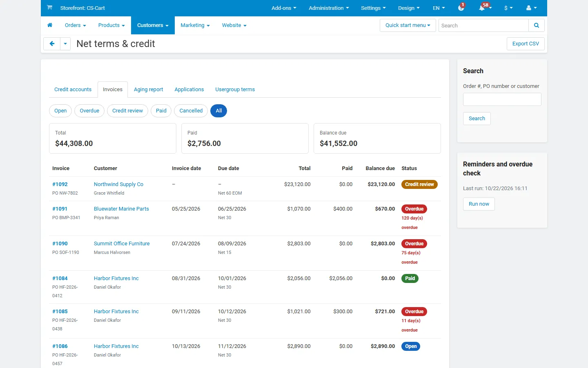Click Run now for overdue check
Screen dimensions: 588x368
point(479,204)
